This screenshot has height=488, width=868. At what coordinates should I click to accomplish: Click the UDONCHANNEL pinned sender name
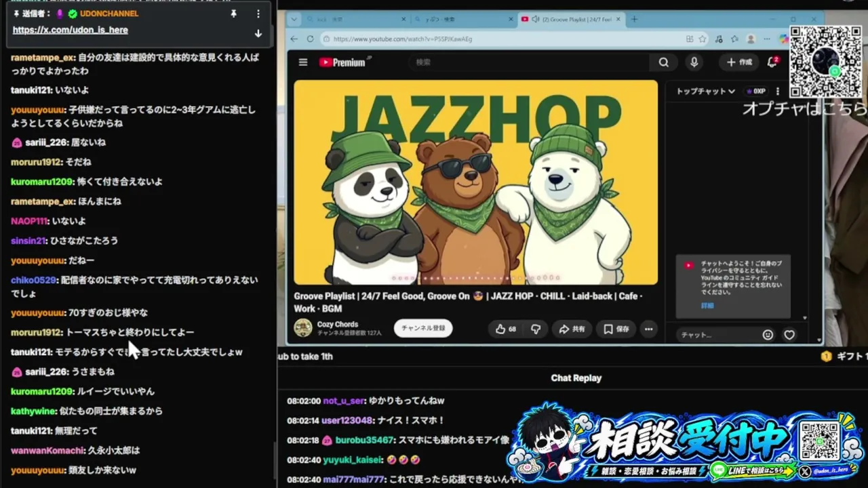[x=108, y=14]
